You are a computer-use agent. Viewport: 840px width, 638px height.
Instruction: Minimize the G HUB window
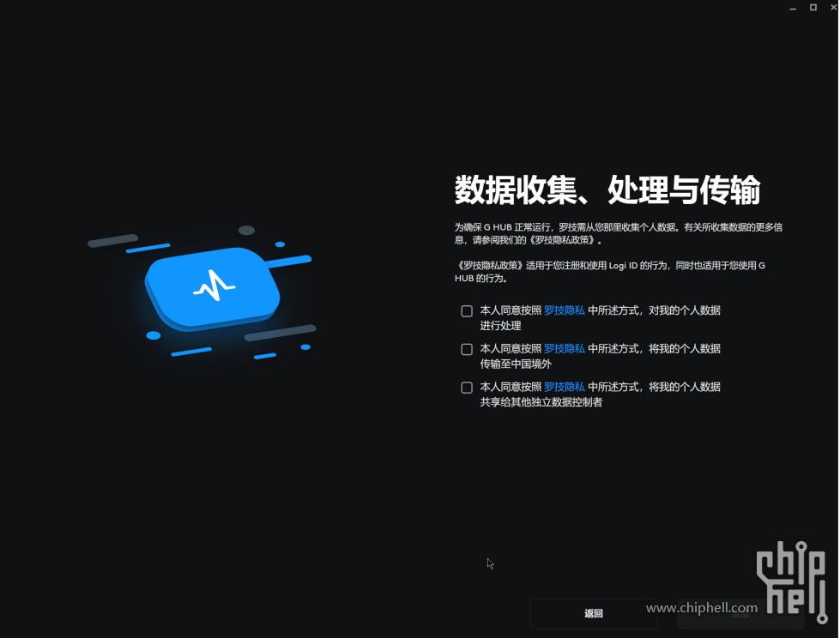(x=793, y=8)
